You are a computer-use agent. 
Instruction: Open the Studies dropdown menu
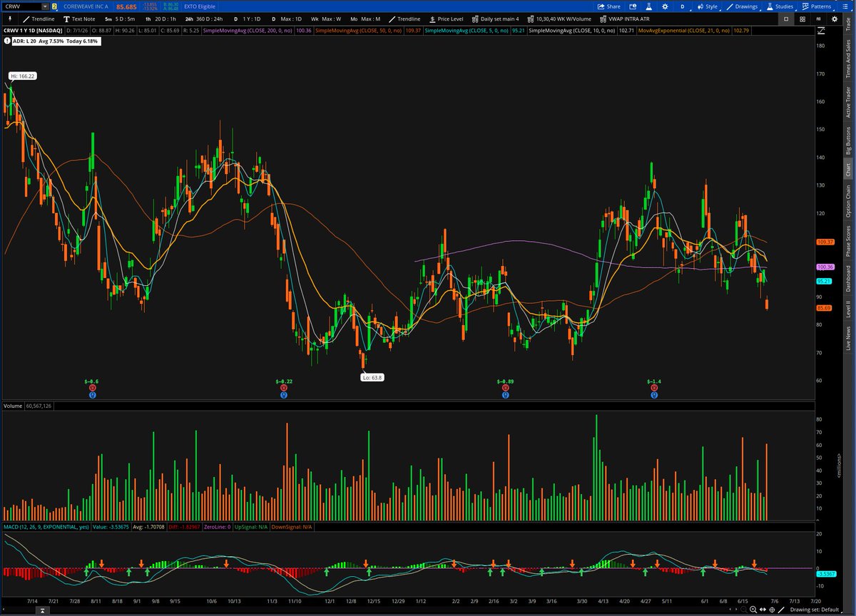(780, 6)
